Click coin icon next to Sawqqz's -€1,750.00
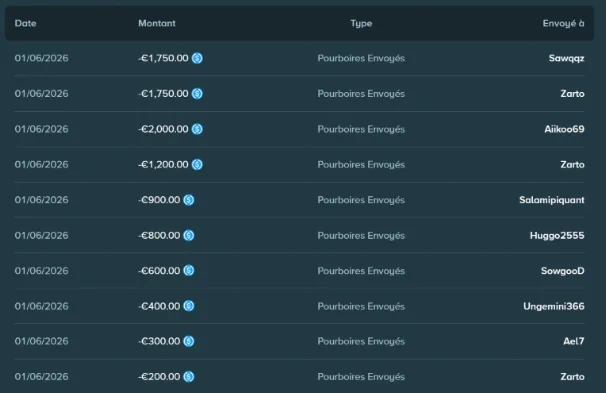This screenshot has height=393, width=606. pyautogui.click(x=197, y=58)
